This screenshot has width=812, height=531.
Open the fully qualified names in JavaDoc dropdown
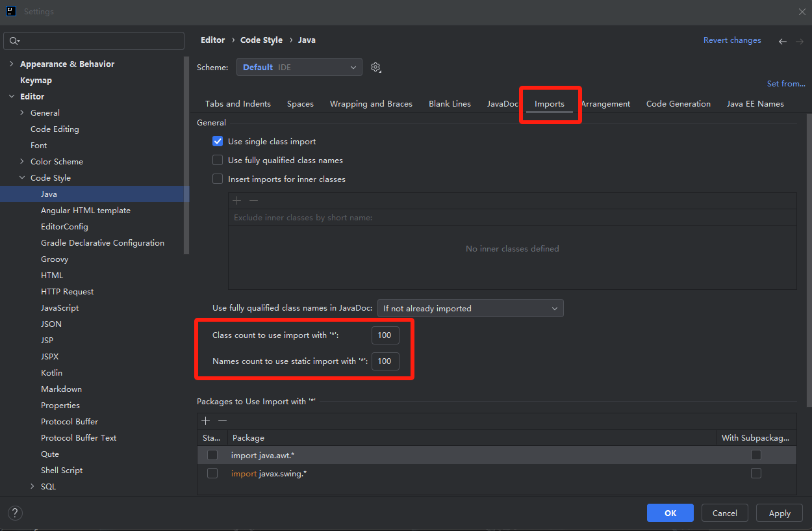470,308
